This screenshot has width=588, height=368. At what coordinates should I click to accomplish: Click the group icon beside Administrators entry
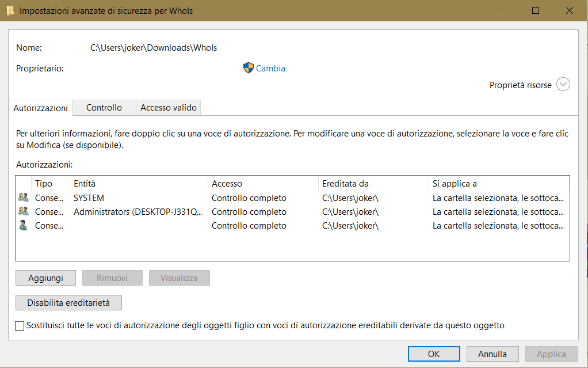[x=24, y=211]
